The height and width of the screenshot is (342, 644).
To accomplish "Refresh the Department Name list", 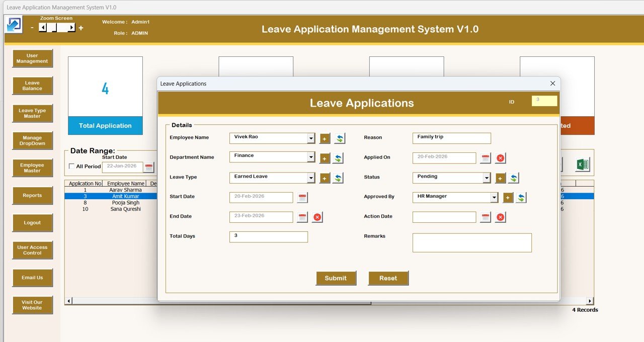I will point(338,157).
